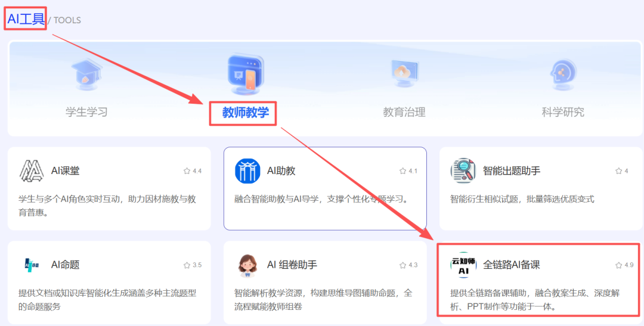Screen dimensions: 644x326
Task: Click the star icon on 智能出题助手
Action: coord(618,171)
